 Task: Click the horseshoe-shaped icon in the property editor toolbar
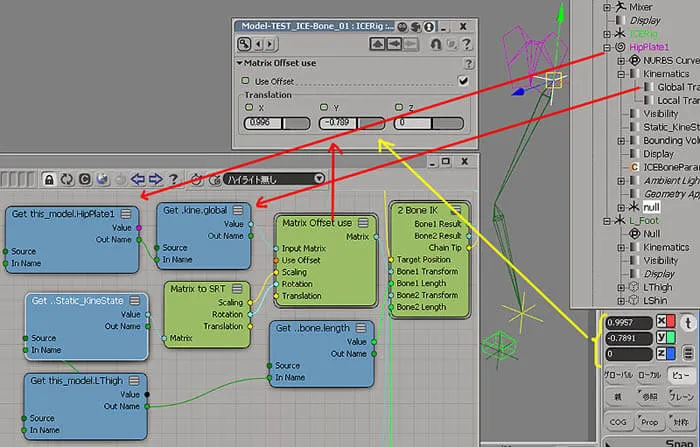tap(436, 44)
